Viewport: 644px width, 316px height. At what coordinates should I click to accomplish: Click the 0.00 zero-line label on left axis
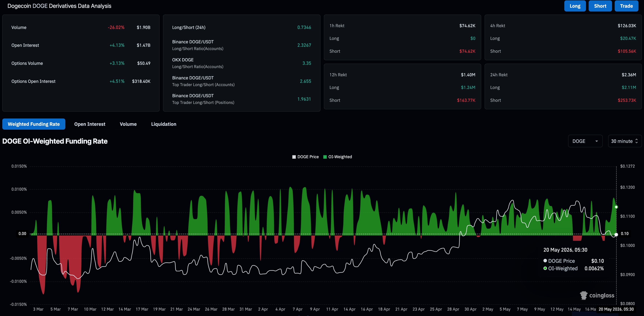22,234
